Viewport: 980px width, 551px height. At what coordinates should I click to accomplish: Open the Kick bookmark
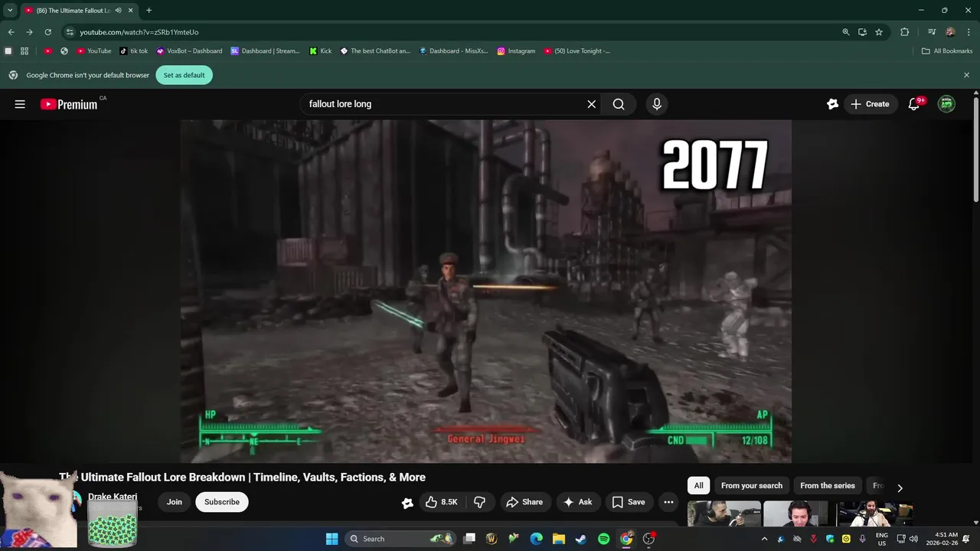pos(321,51)
